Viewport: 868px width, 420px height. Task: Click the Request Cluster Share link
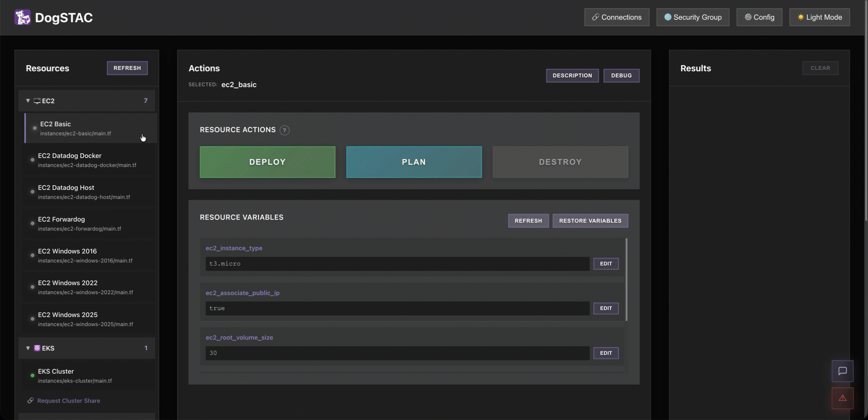tap(69, 401)
